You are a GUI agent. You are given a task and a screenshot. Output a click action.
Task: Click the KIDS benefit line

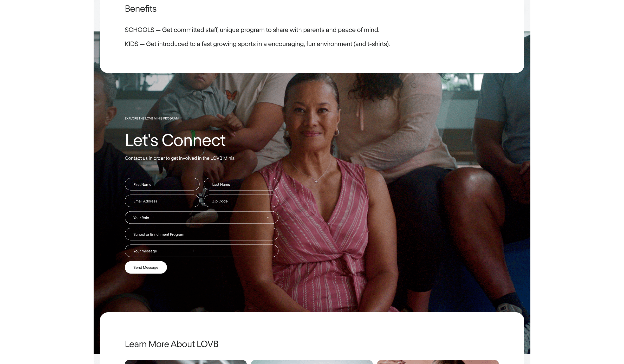pyautogui.click(x=257, y=44)
